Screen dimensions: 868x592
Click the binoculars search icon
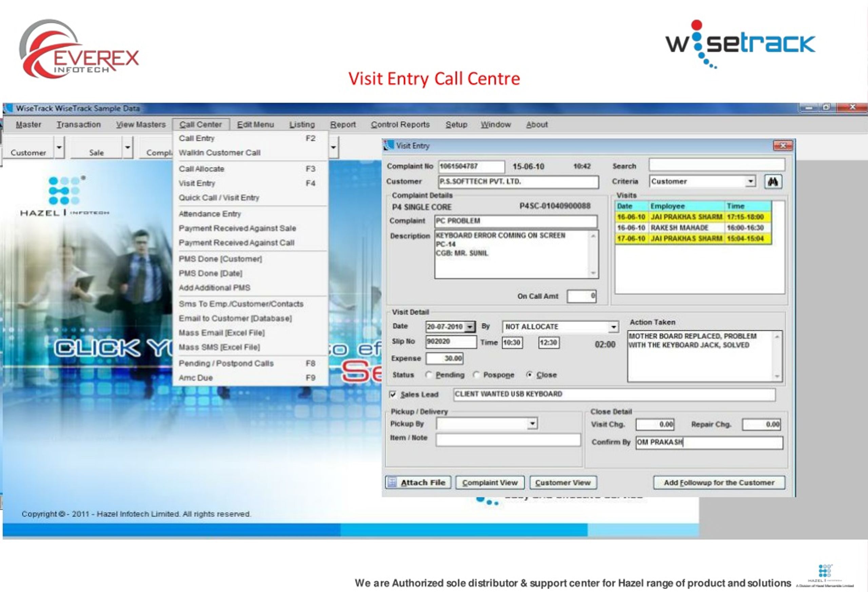pos(773,182)
